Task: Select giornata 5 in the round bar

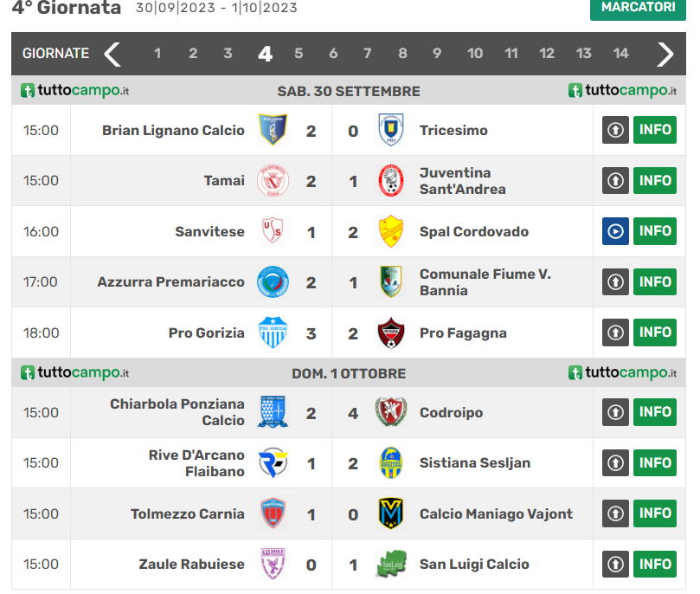Action: [x=299, y=54]
